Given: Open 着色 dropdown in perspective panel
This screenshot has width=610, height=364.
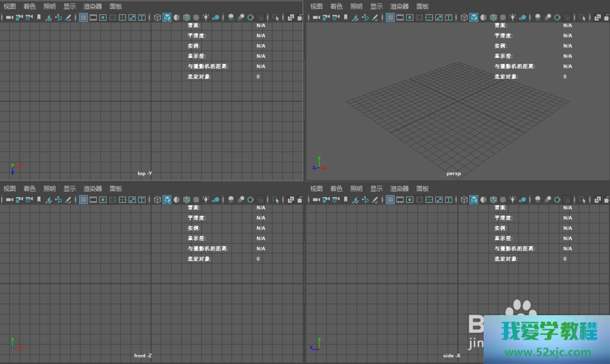Looking at the screenshot, I should tap(336, 6).
